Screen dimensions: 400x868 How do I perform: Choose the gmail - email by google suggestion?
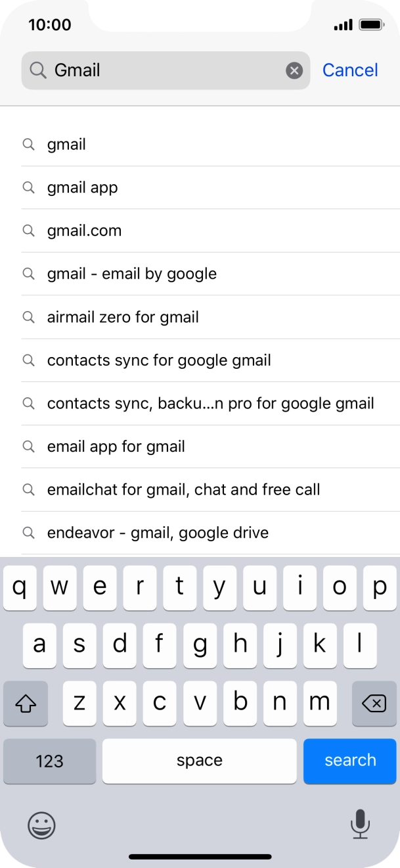[x=131, y=274]
